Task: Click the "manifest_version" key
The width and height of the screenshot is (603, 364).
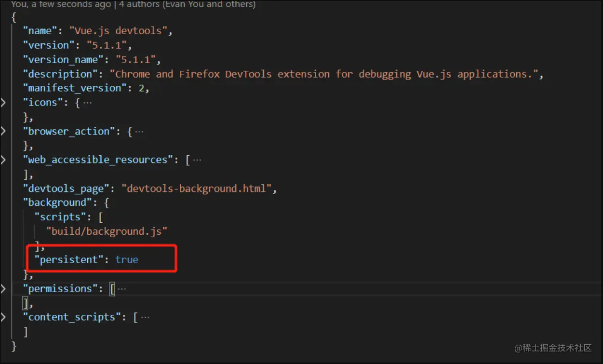Action: [75, 88]
